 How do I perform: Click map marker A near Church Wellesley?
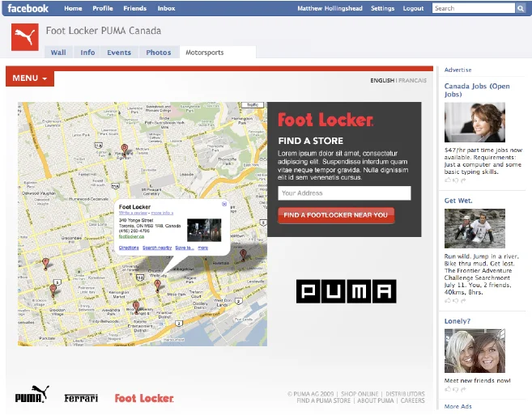click(157, 286)
